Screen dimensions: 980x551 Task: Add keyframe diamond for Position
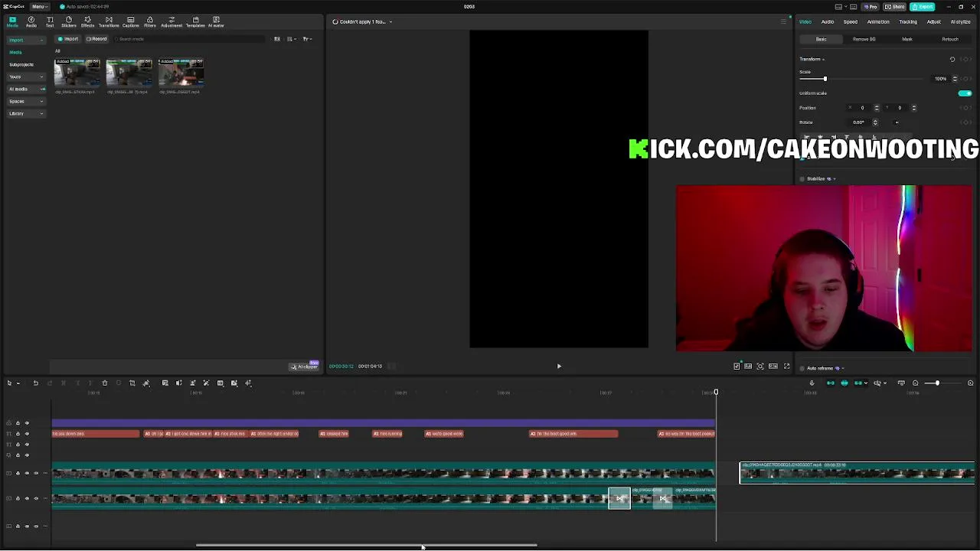click(968, 108)
